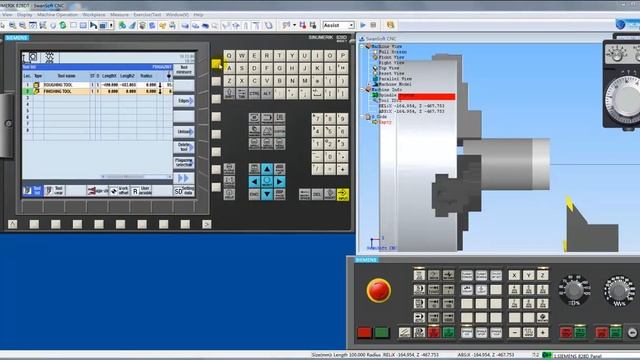Click the feedrate override rotary dial
The image size is (640, 360).
(x=619, y=290)
